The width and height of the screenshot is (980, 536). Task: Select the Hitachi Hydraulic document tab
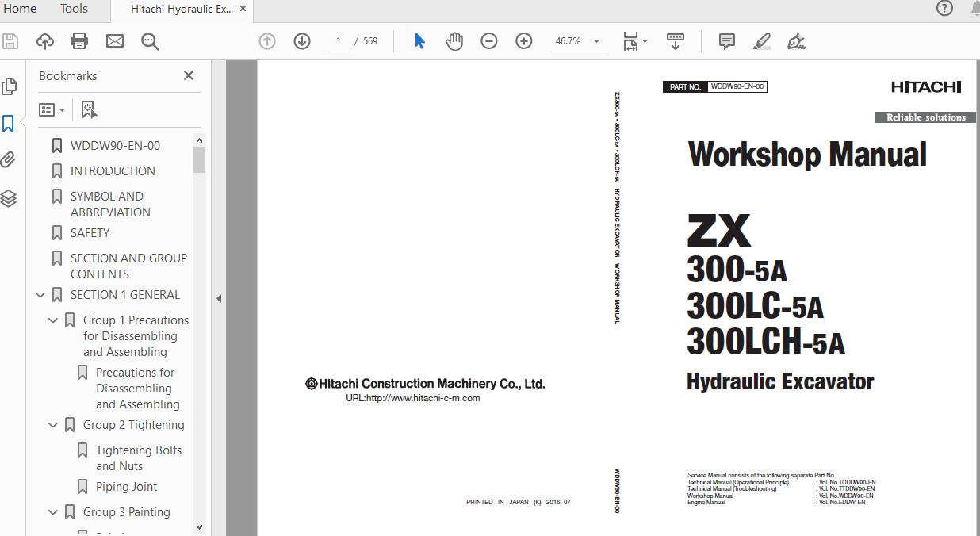182,10
